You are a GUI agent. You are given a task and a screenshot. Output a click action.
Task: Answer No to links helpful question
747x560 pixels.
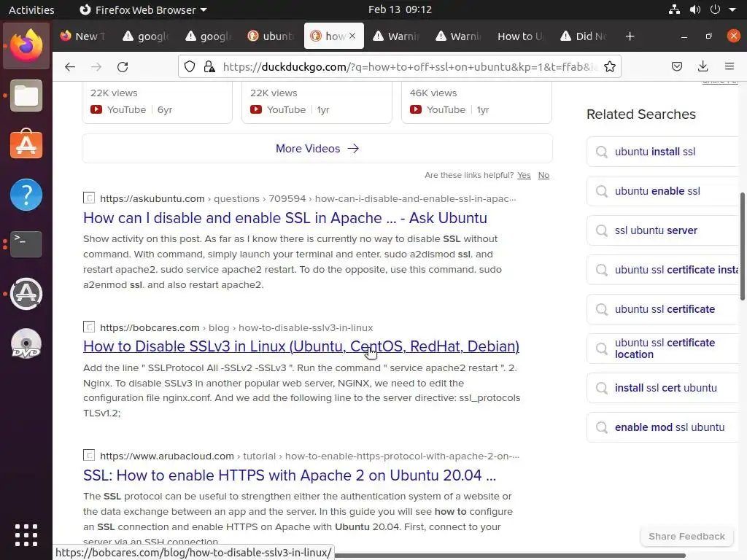543,175
